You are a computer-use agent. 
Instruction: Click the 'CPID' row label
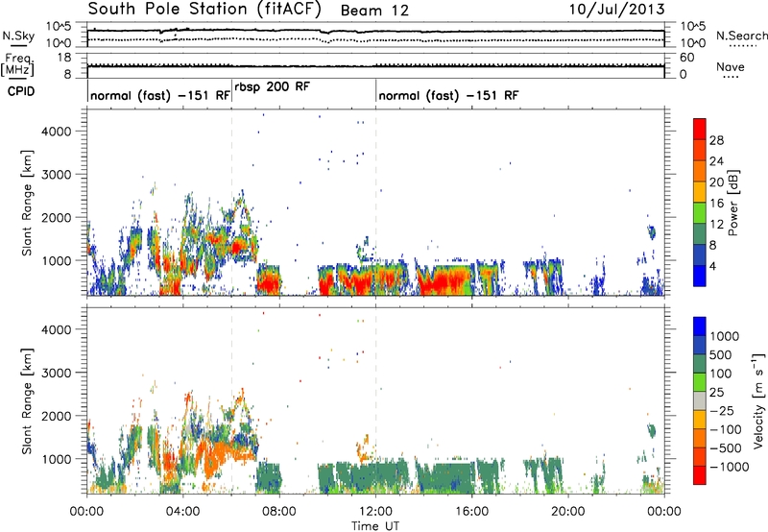click(21, 91)
